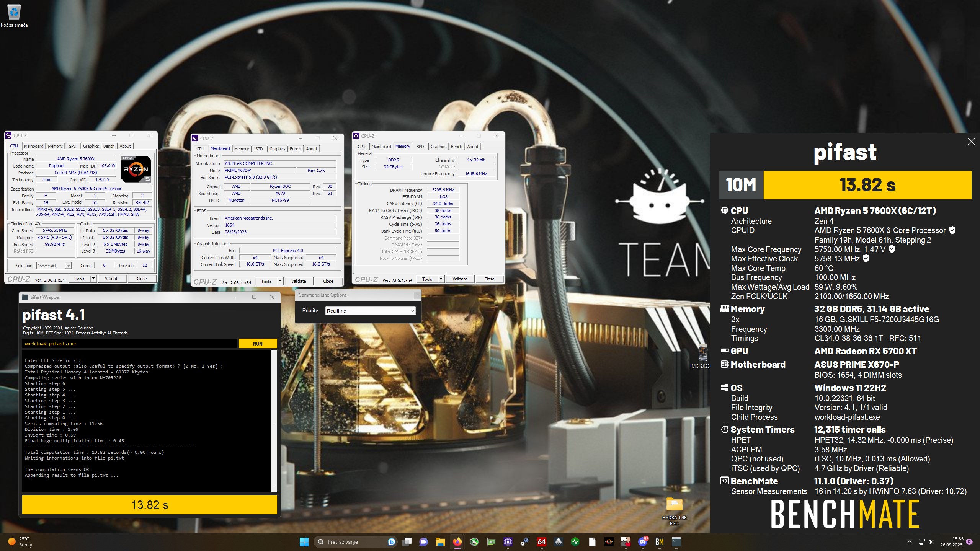This screenshot has width=980, height=551.
Task: Open the volume control in system tray
Action: tap(931, 542)
